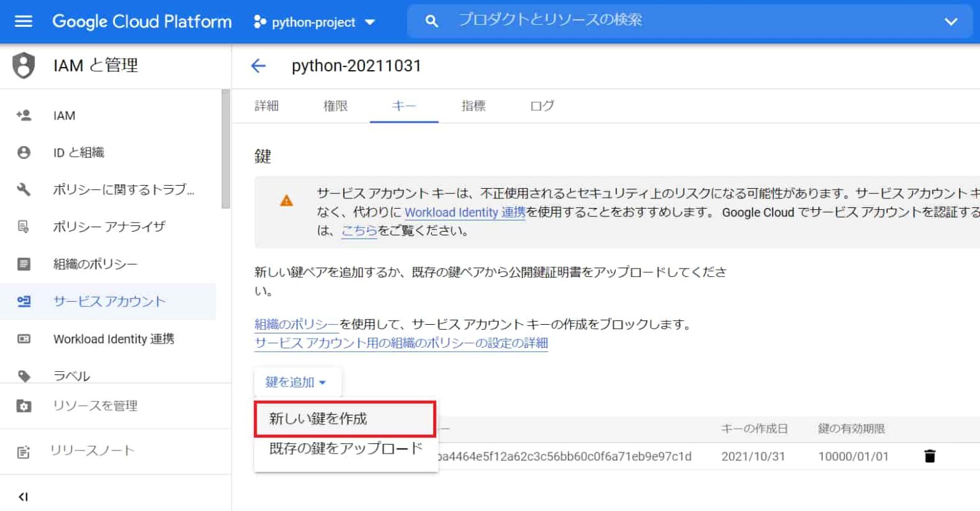
Task: Click the Workload Identity 連携 sidebar icon
Action: point(24,339)
